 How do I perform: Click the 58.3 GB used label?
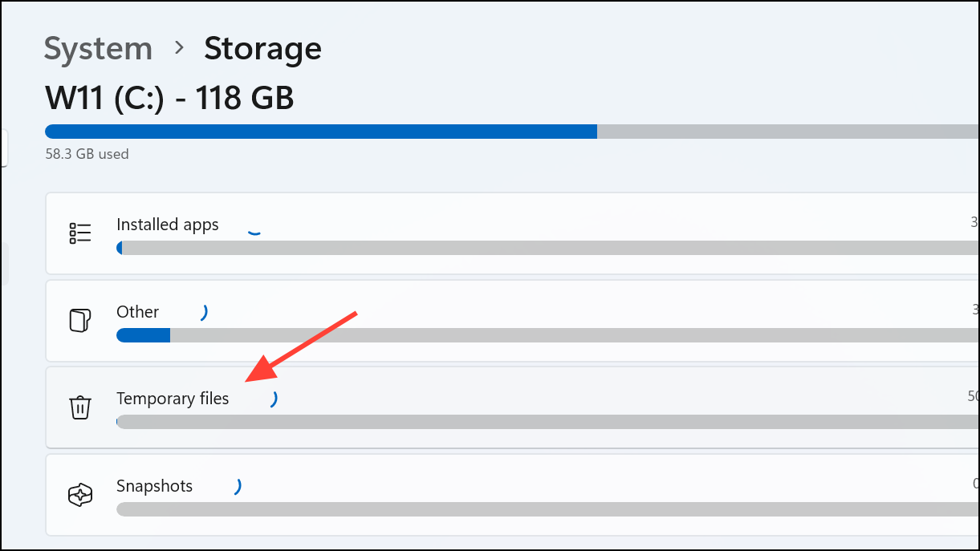[87, 154]
